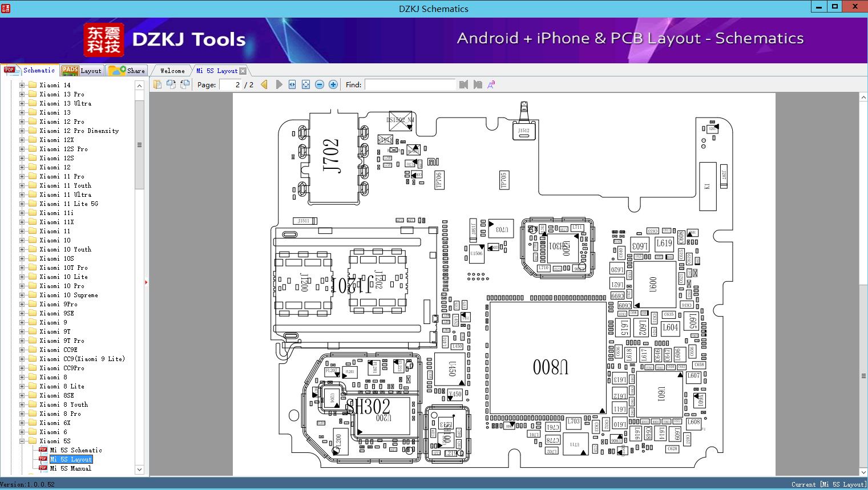This screenshot has height=490, width=868.
Task: Click the fit width icon
Action: coord(292,84)
